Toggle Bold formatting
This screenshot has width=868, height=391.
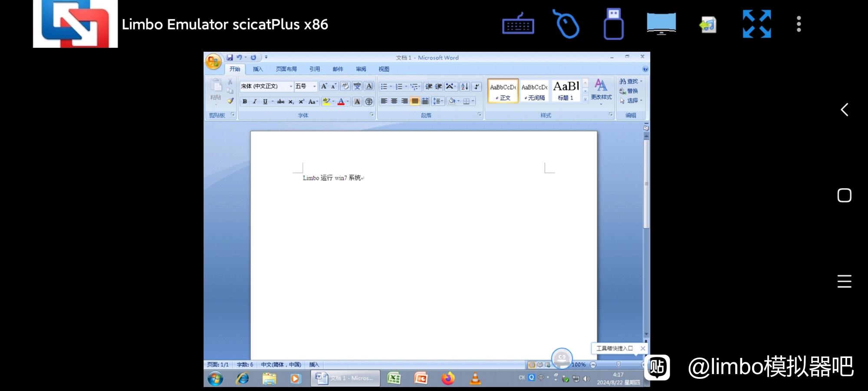pos(245,101)
